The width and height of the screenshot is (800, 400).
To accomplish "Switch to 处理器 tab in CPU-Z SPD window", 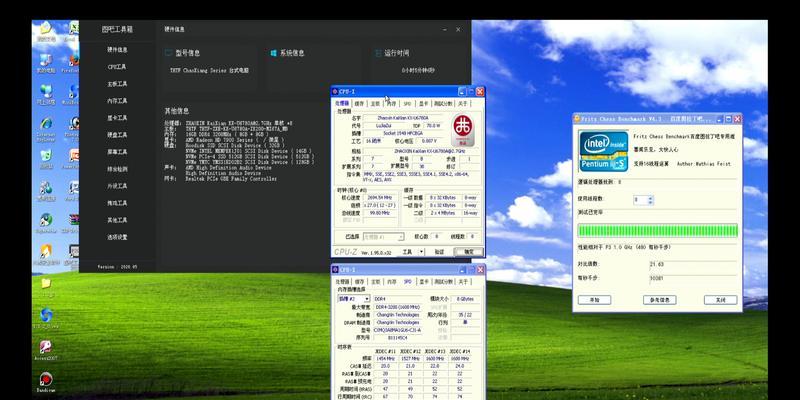I will coord(342,282).
